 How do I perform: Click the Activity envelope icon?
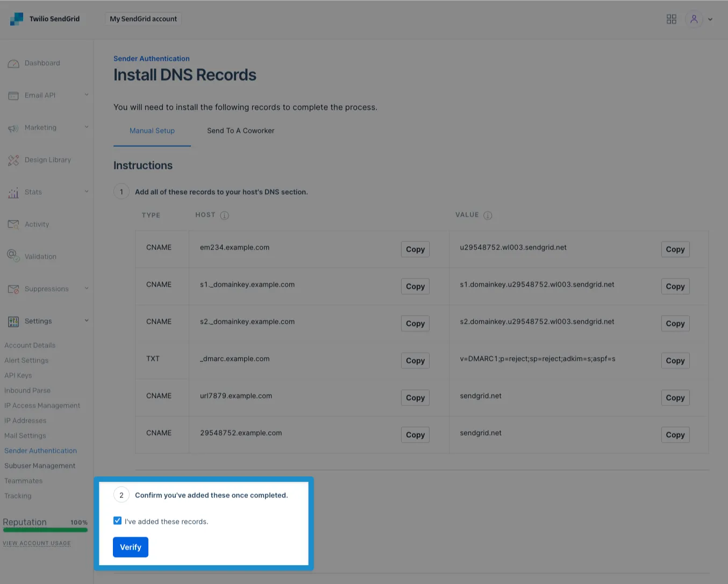(x=13, y=224)
